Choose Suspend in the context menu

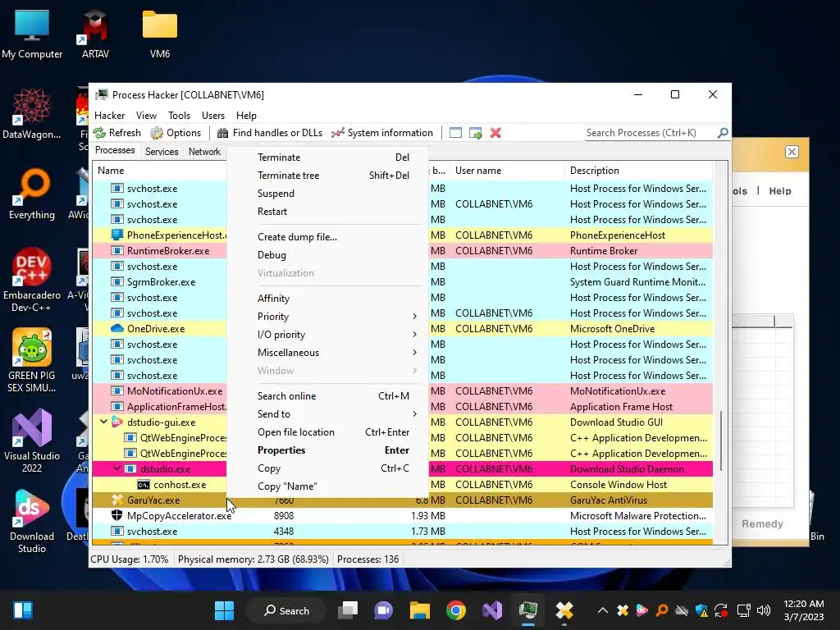(x=328, y=194)
